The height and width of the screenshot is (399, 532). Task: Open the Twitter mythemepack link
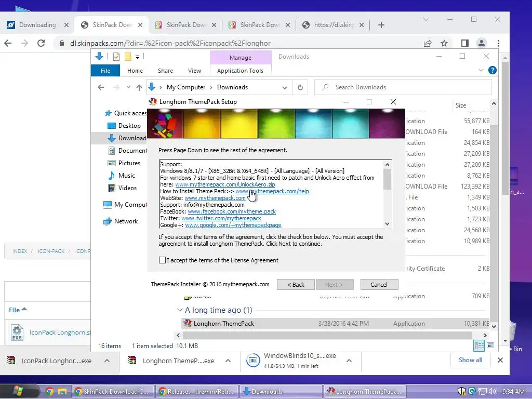tap(221, 218)
